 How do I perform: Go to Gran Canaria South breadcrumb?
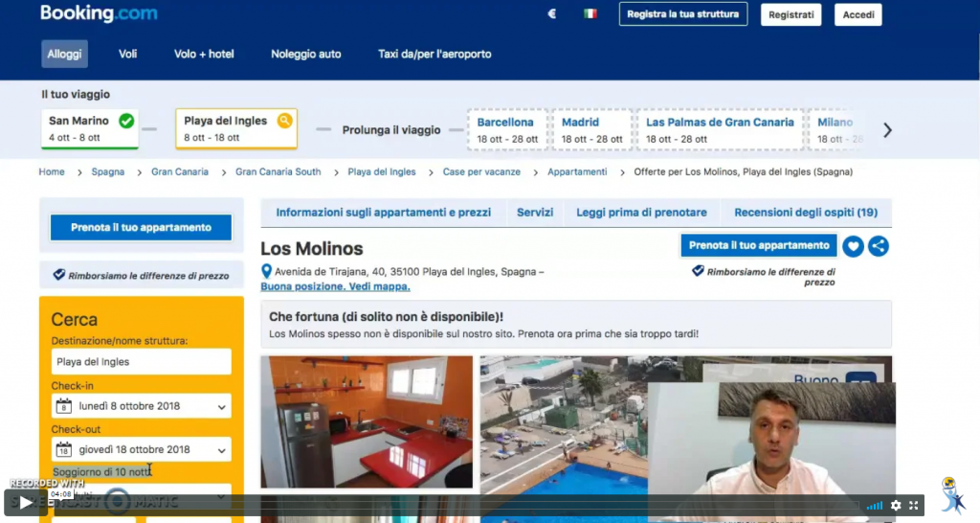(x=278, y=171)
